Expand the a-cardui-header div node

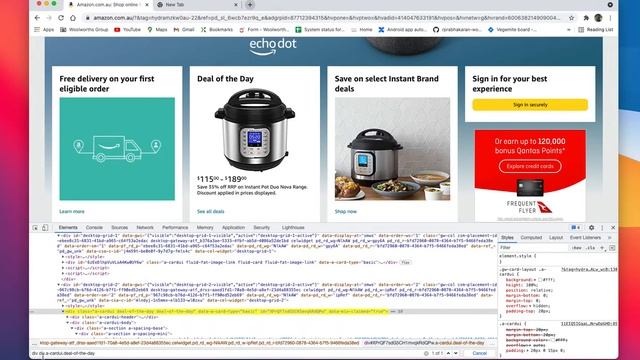click(x=68, y=317)
